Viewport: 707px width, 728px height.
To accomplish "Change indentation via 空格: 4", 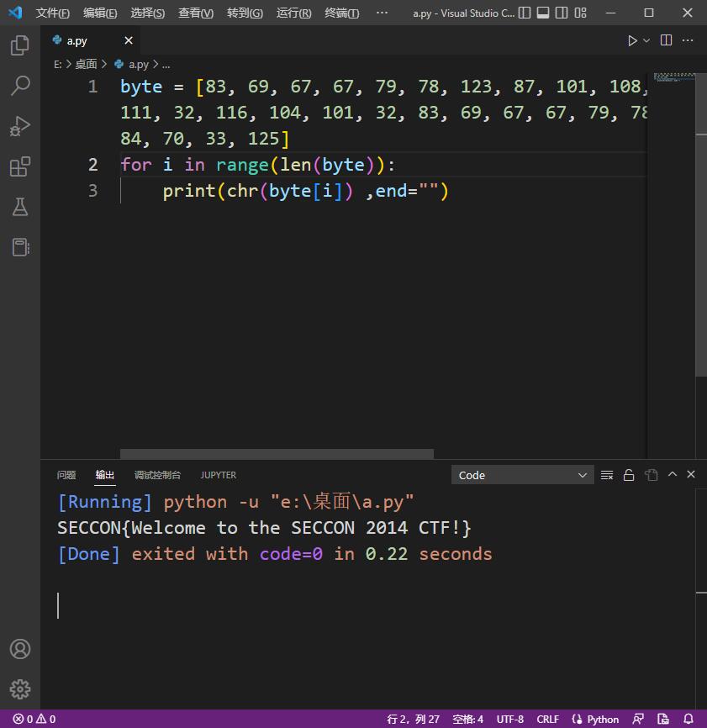I will (x=467, y=720).
